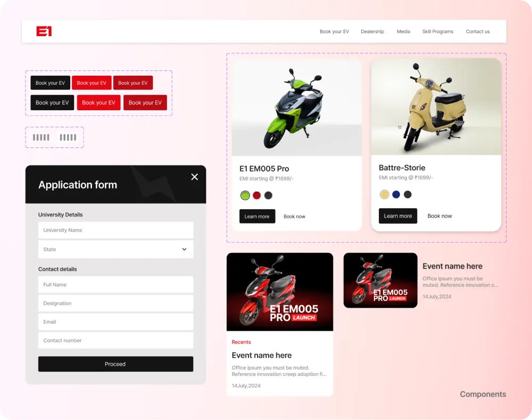Focus the Contact number field
This screenshot has height=420, width=532.
[115, 340]
